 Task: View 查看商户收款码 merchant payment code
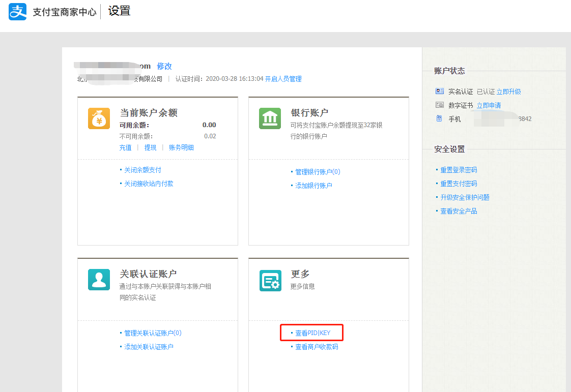pyautogui.click(x=317, y=347)
